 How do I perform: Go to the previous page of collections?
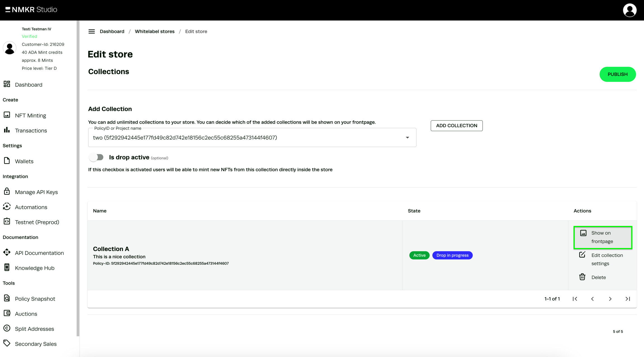point(592,299)
